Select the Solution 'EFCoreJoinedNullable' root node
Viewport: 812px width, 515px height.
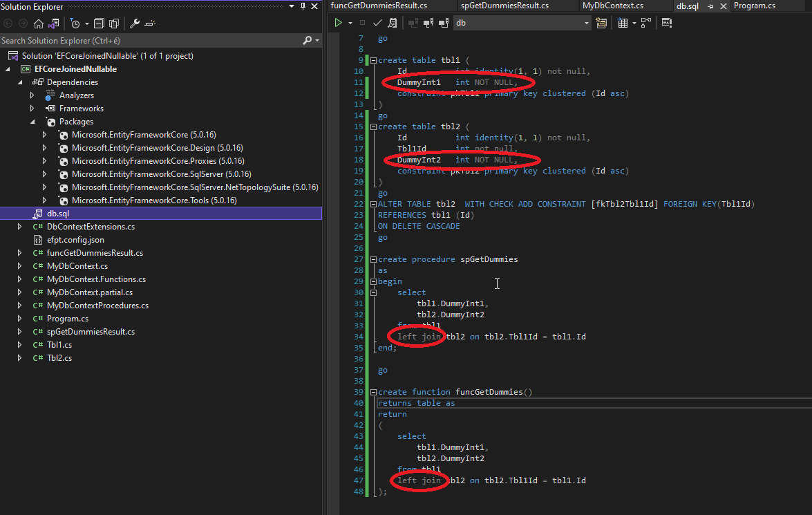tap(107, 56)
